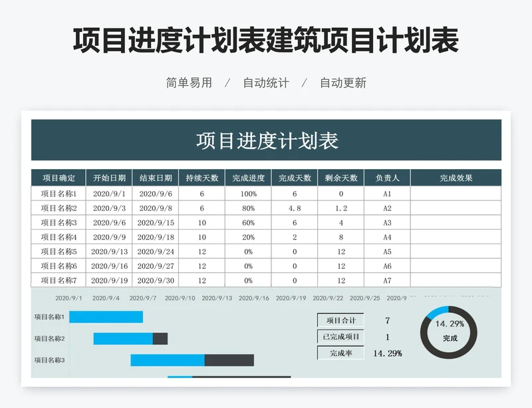The height and width of the screenshot is (408, 532).
Task: Select end date cell 2020/9/18
Action: (156, 237)
